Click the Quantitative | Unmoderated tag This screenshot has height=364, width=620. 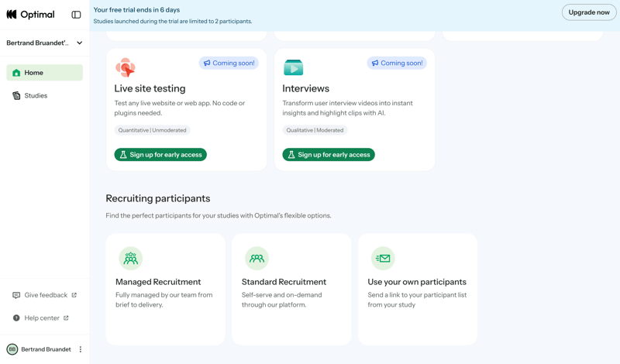153,130
